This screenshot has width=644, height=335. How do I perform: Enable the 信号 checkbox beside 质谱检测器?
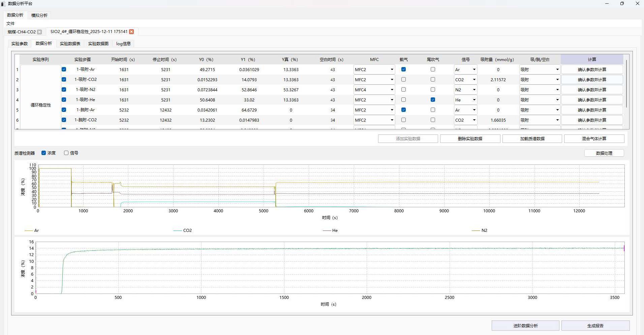(66, 153)
